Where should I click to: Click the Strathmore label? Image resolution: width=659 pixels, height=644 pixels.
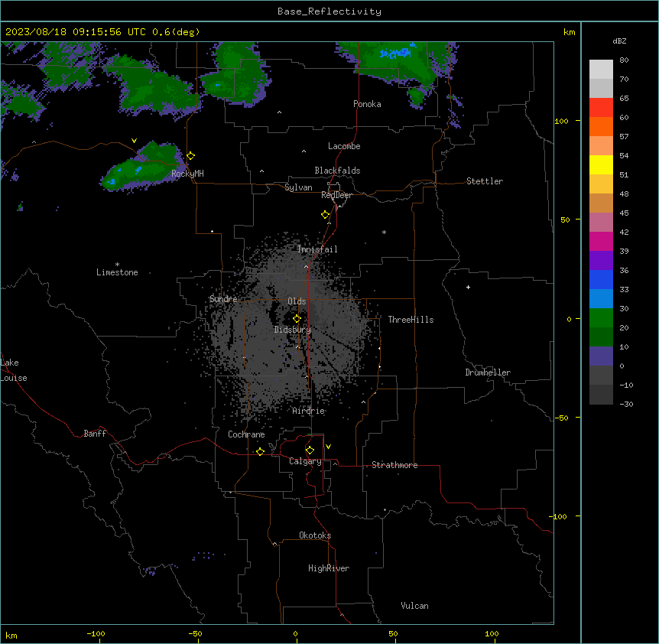[394, 465]
